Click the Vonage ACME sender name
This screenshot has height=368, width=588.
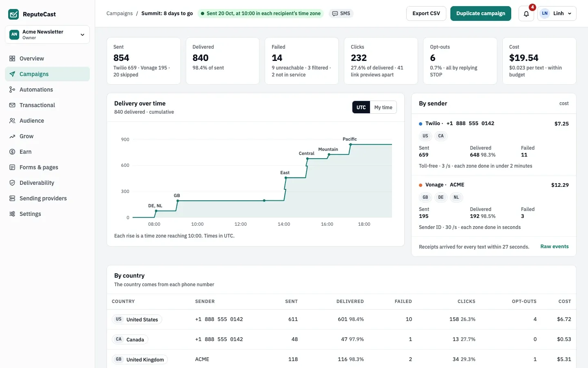[x=445, y=185]
